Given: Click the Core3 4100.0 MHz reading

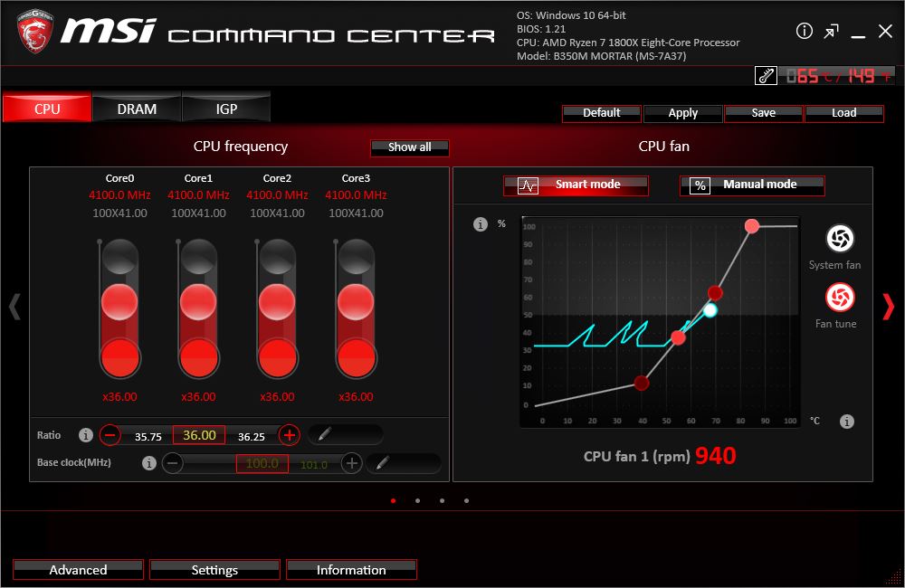Looking at the screenshot, I should 356,195.
